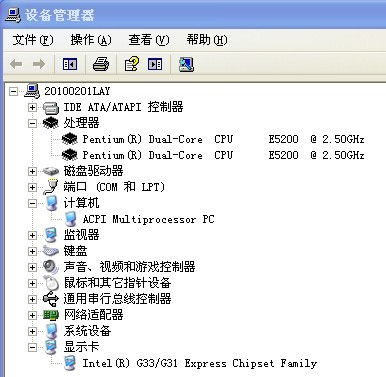Expand the 系统设备 node
386x377 pixels.
pos(32,331)
